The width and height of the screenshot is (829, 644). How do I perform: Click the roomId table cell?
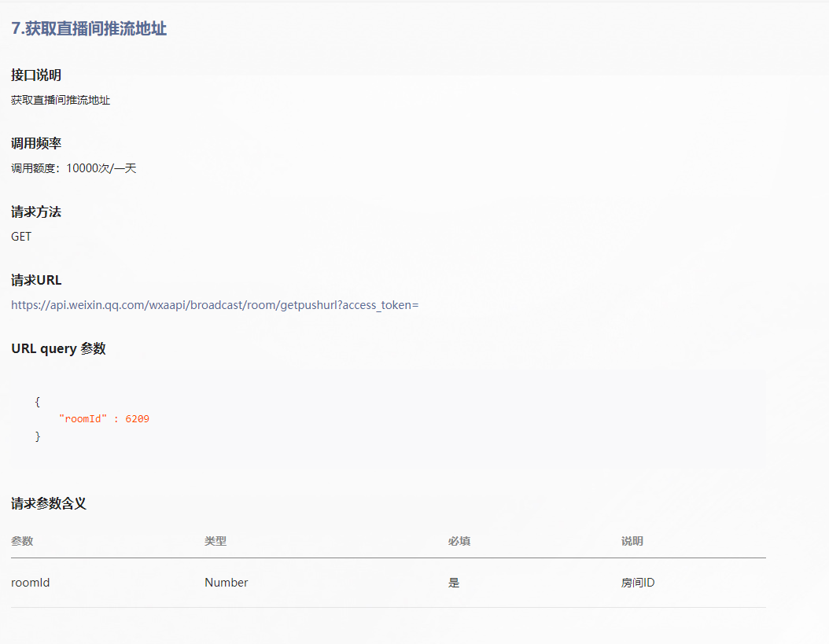30,583
